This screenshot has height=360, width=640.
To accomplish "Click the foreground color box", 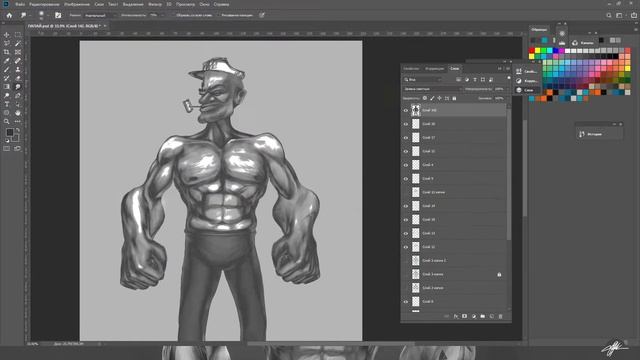I will point(9,133).
